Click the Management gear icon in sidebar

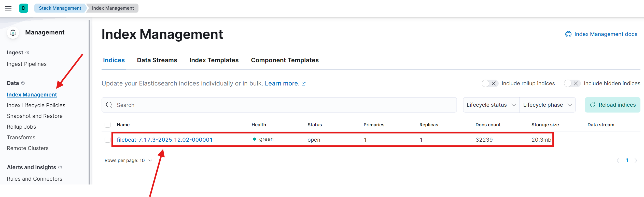click(x=13, y=33)
